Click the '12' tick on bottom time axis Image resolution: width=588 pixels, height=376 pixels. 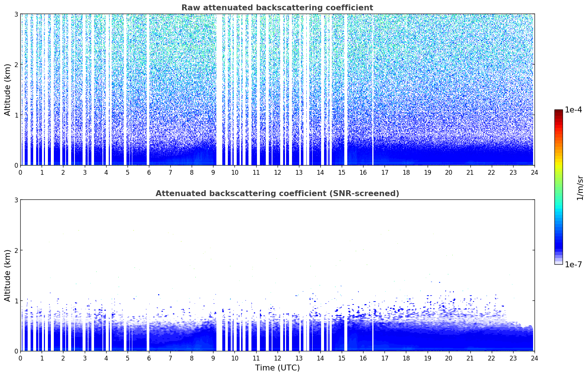point(277,358)
